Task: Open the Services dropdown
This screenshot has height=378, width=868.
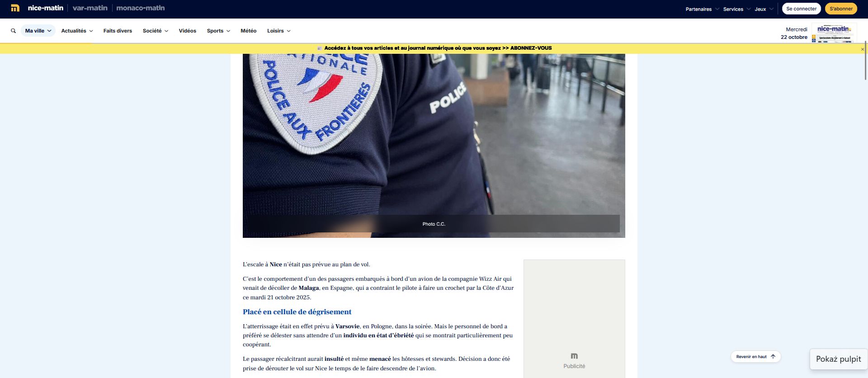Action: [737, 9]
